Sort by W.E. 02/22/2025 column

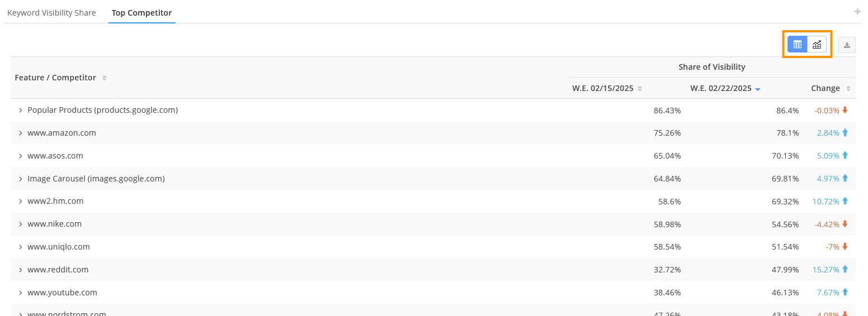(x=758, y=89)
